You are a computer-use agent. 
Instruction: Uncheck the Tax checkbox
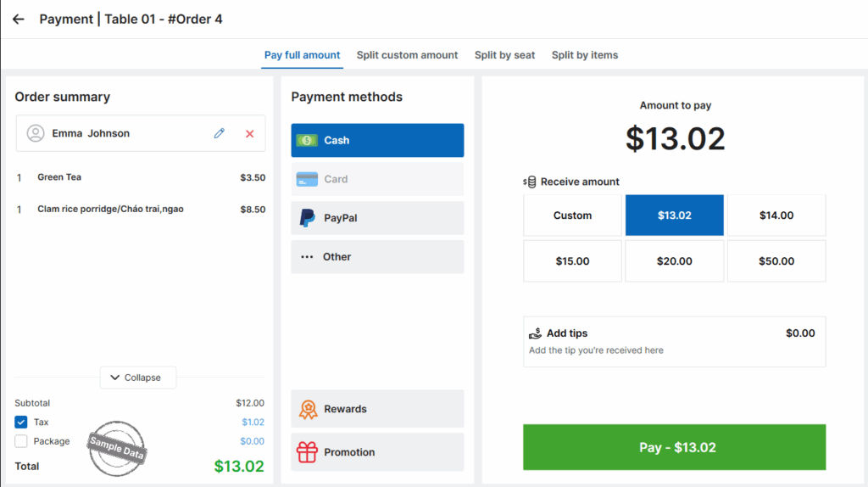pyautogui.click(x=21, y=422)
